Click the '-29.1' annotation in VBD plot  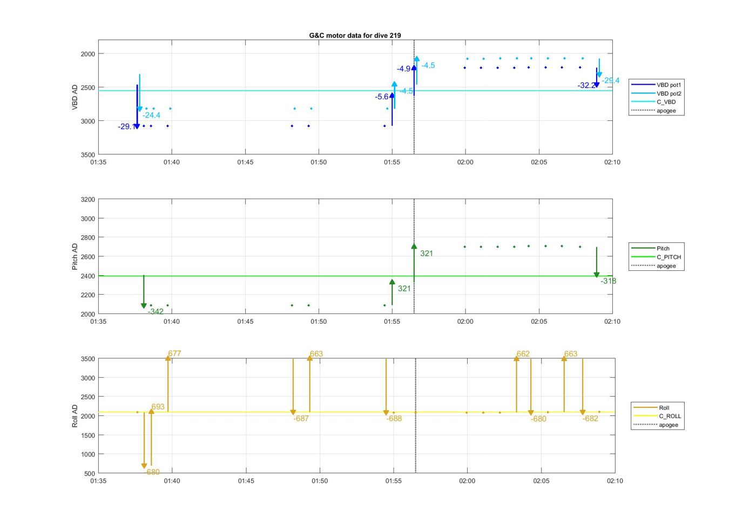click(127, 127)
